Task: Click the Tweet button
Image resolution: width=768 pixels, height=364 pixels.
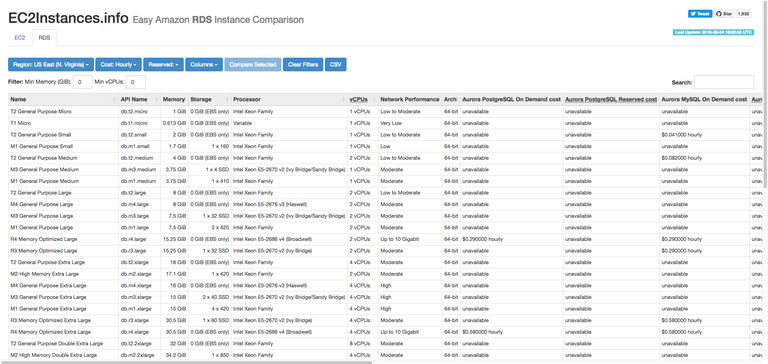Action: [x=700, y=14]
